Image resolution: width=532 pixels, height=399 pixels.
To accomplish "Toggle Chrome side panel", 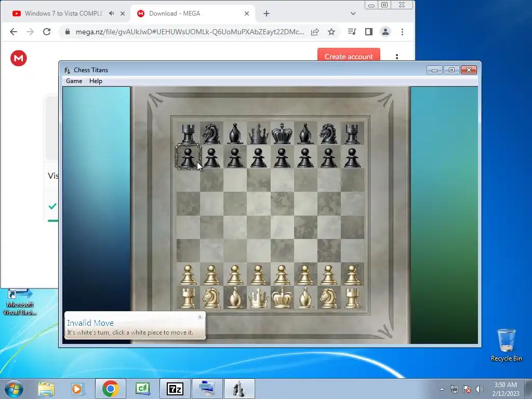I will tap(369, 32).
